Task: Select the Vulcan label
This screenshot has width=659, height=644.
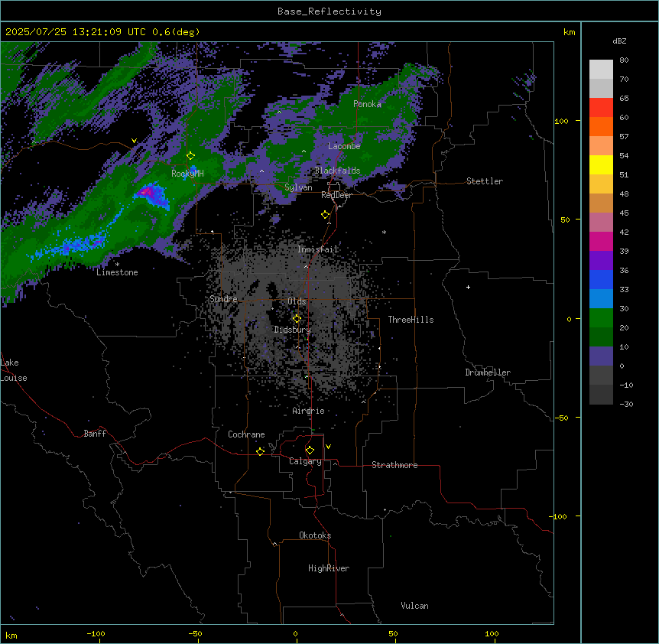Action: click(x=414, y=606)
